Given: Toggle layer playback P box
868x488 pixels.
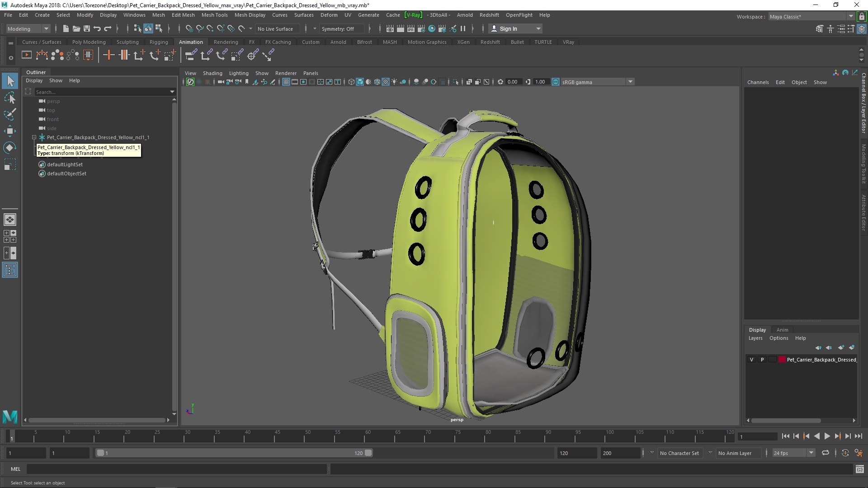Looking at the screenshot, I should [x=762, y=360].
